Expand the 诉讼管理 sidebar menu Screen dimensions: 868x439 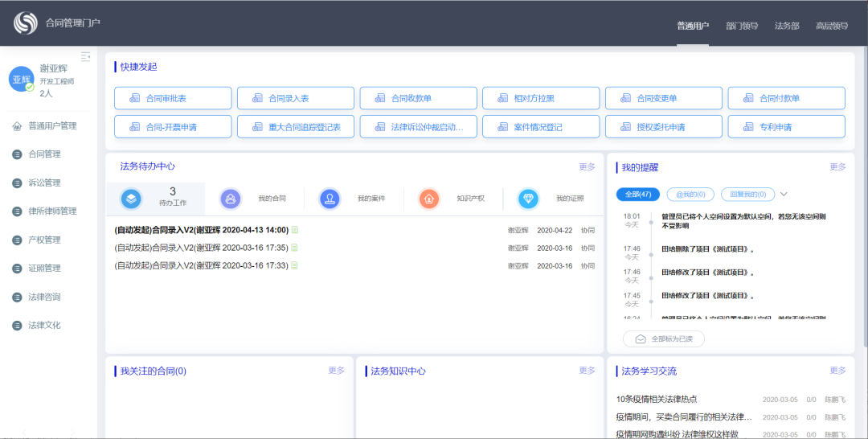coord(44,183)
